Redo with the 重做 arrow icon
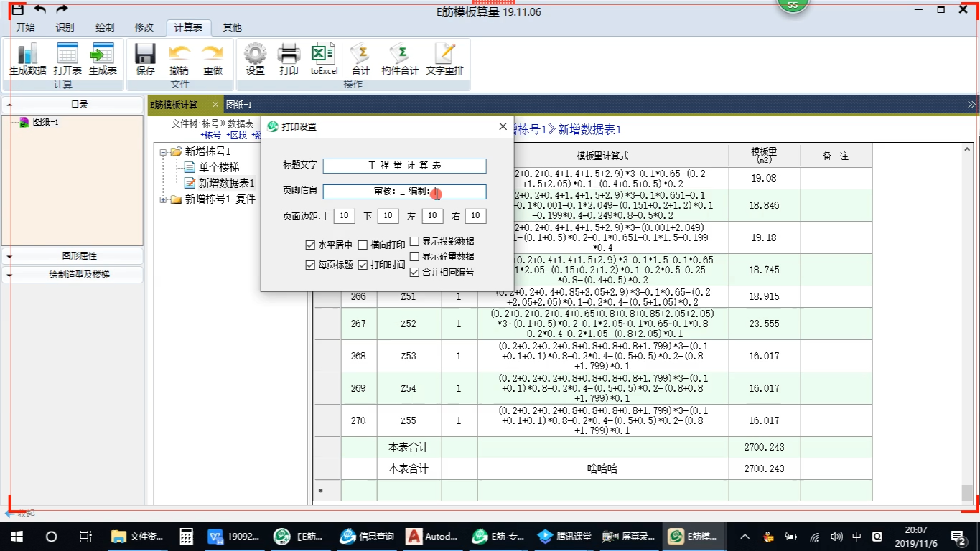980x551 pixels. 213,59
